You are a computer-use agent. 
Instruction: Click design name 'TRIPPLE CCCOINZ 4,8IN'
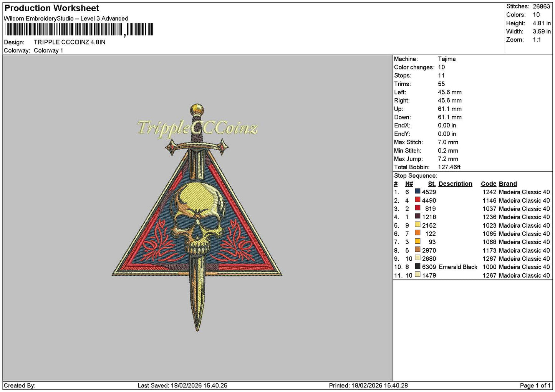tap(70, 42)
